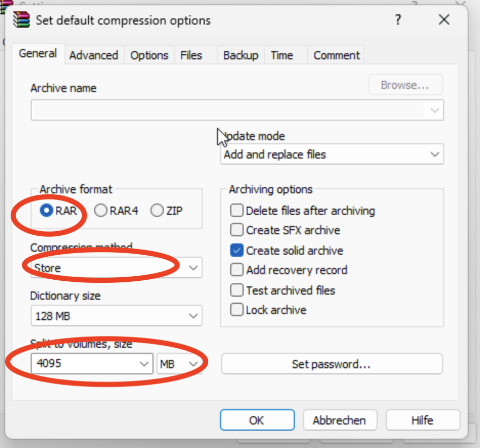Switch to the General tab

coord(38,54)
